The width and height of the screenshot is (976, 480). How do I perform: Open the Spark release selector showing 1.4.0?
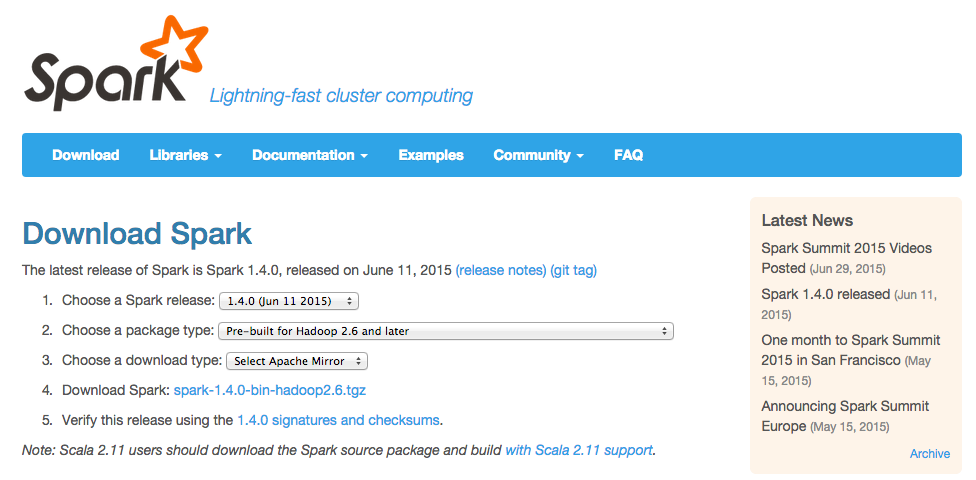[x=289, y=301]
